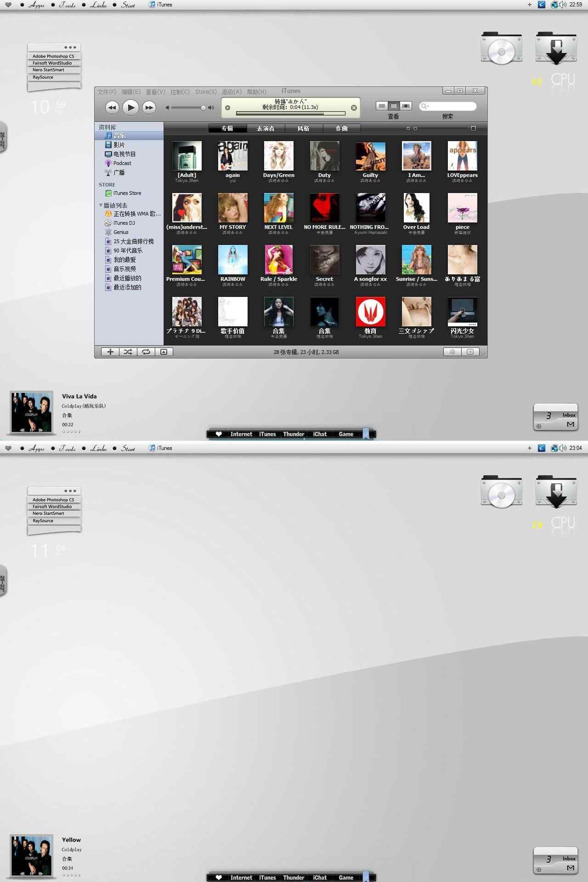The height and width of the screenshot is (882, 588).
Task: Toggle repeat in the iTunes bottom bar
Action: [x=146, y=352]
